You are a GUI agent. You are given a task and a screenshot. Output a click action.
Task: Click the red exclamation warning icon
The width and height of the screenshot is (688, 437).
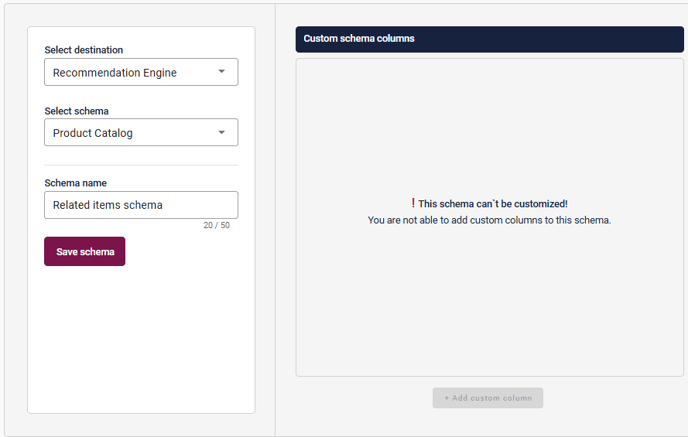pyautogui.click(x=413, y=203)
